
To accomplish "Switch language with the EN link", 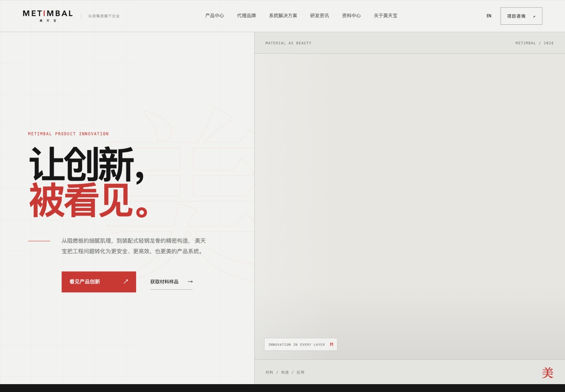I will pos(489,16).
